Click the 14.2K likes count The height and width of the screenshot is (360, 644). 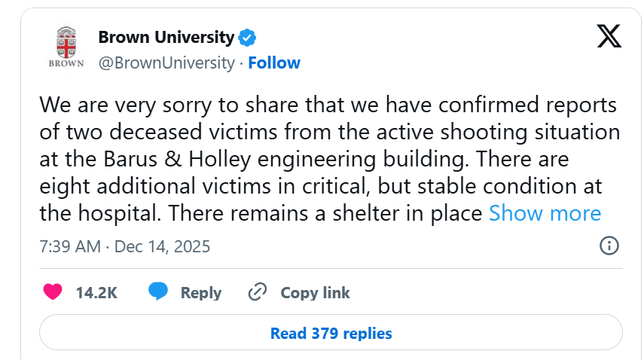[96, 293]
